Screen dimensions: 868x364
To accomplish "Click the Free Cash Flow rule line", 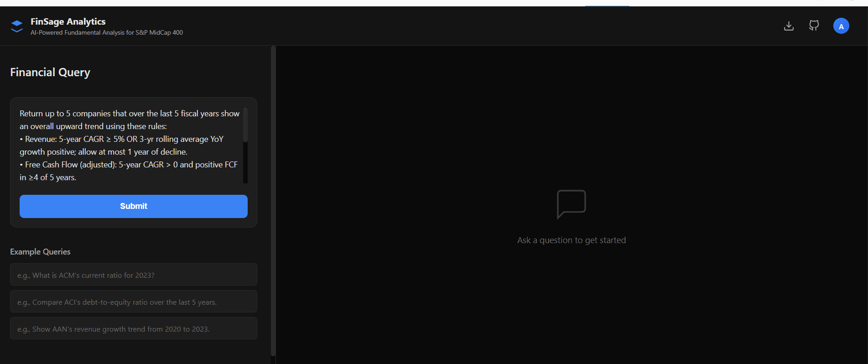I will [x=131, y=165].
